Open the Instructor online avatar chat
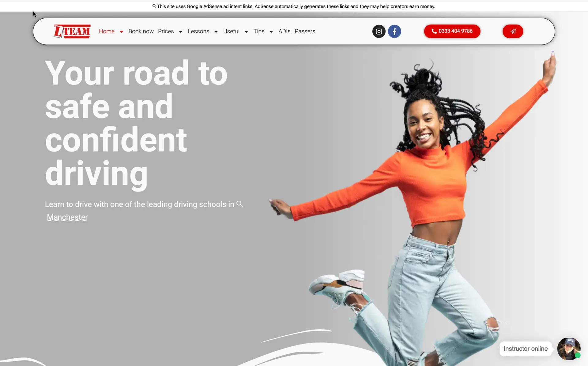 (x=569, y=349)
